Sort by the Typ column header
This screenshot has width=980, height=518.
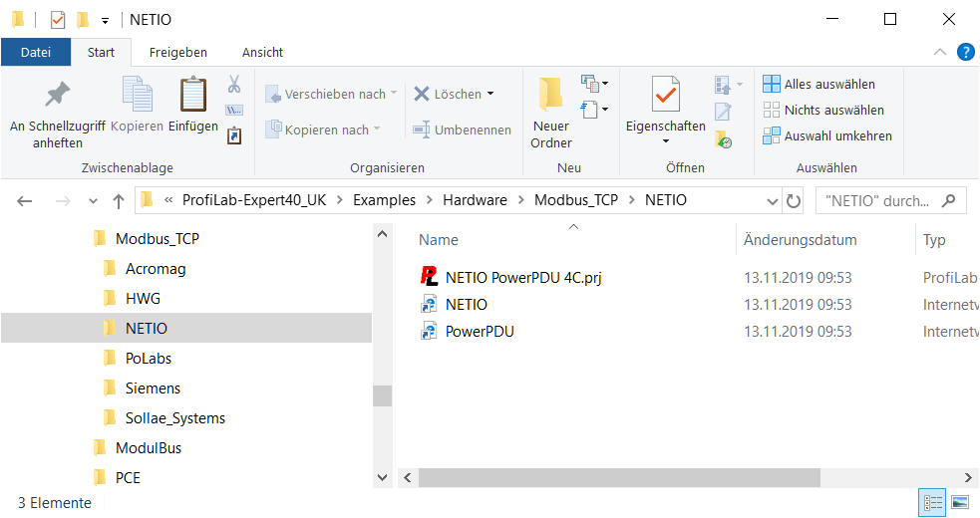pos(934,240)
